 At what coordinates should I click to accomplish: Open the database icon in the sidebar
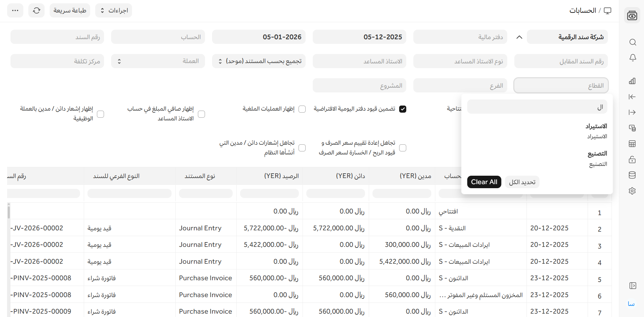tap(632, 175)
